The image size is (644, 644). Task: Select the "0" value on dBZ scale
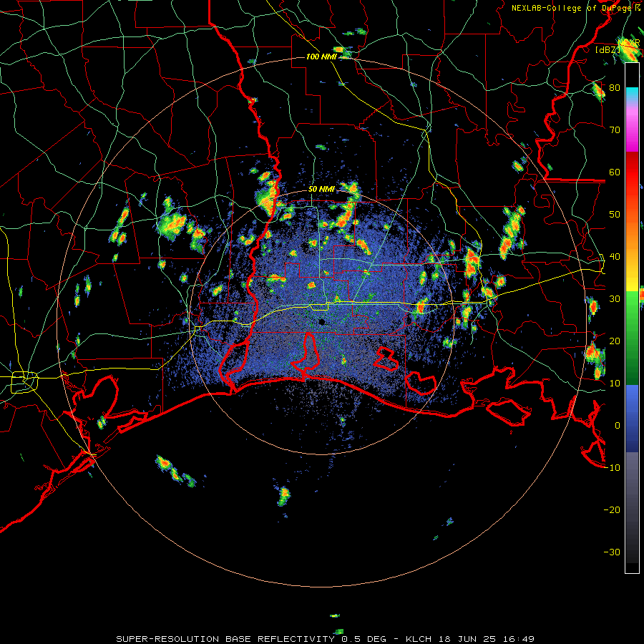(618, 426)
